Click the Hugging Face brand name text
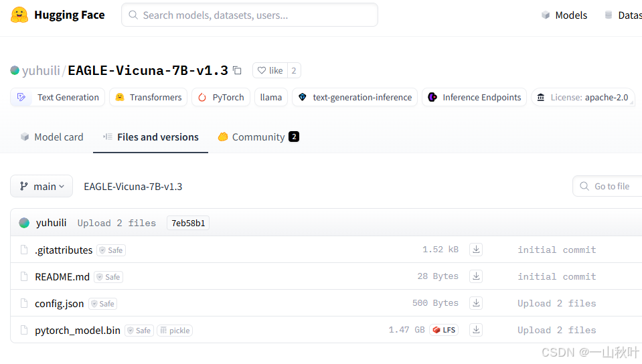This screenshot has width=642, height=364. [70, 15]
